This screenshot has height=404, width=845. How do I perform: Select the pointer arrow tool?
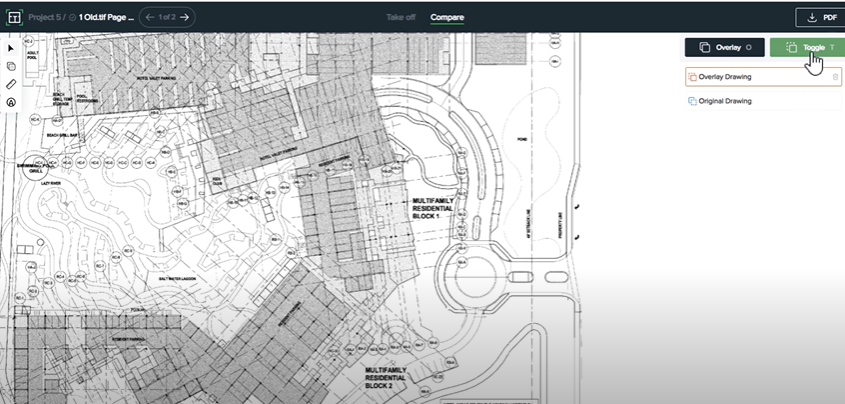point(11,49)
